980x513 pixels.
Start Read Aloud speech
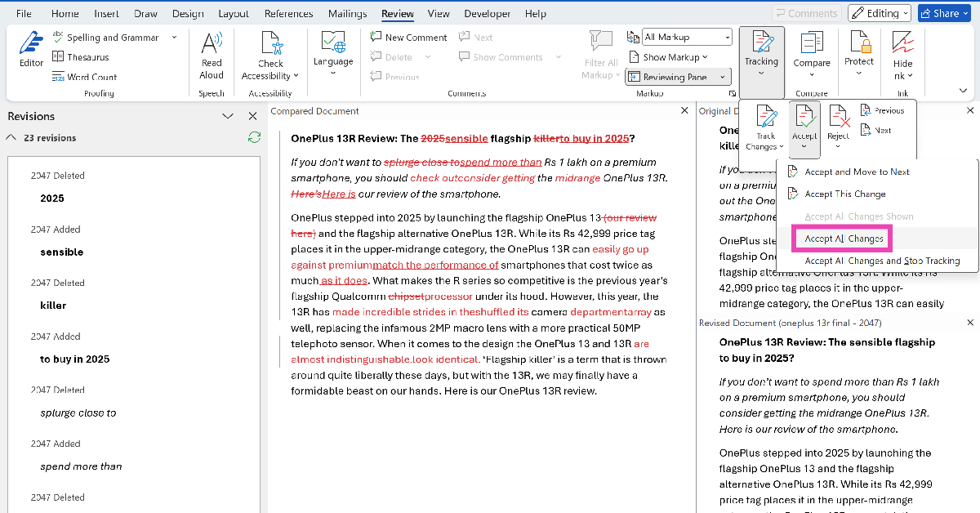pos(212,56)
